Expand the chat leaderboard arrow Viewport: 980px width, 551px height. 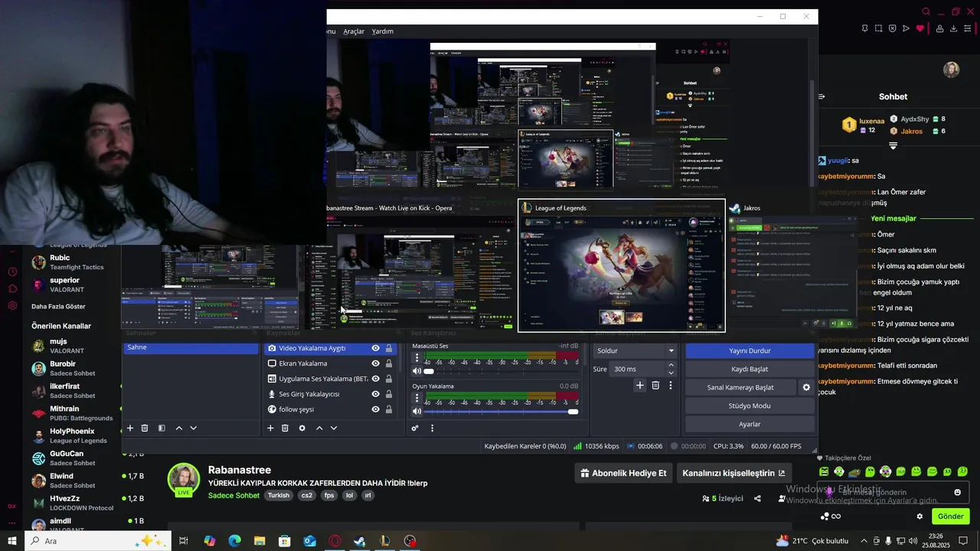[893, 145]
